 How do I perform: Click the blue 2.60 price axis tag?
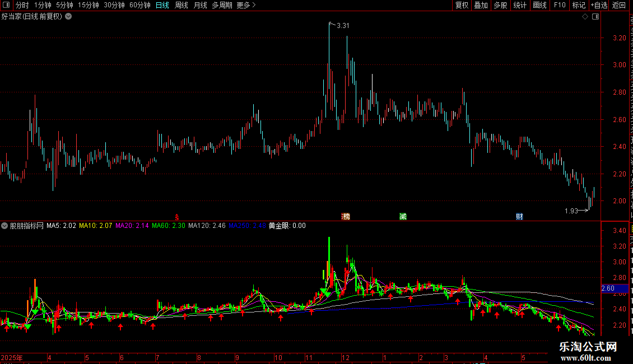(x=615, y=288)
